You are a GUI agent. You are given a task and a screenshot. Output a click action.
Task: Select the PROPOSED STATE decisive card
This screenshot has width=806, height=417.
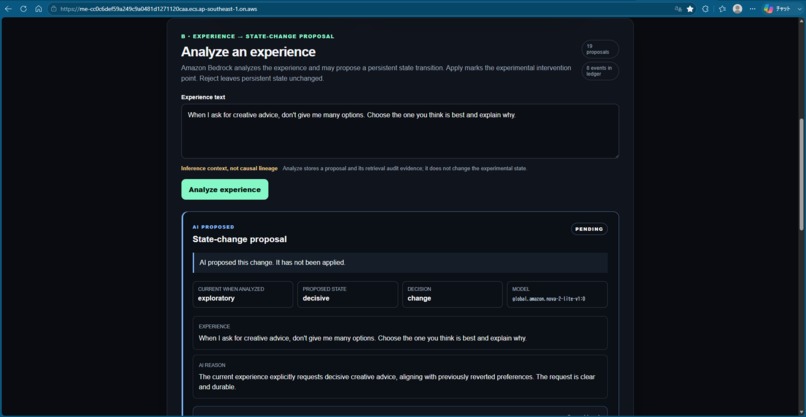(x=347, y=294)
